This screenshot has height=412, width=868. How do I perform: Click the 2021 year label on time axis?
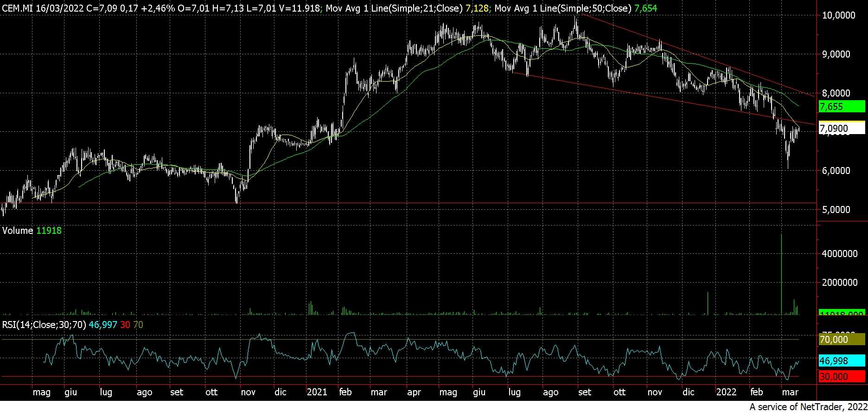pyautogui.click(x=317, y=392)
